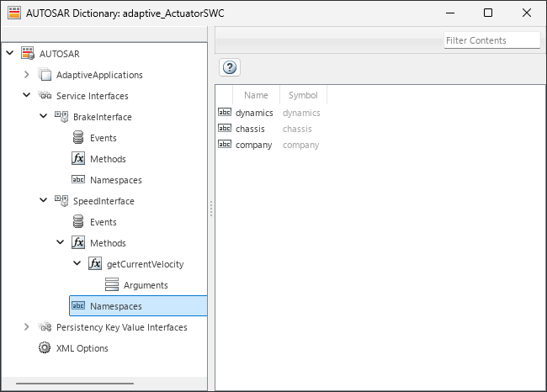Maximize the AUTOSAR Dictionary window
The image size is (547, 392).
tap(488, 13)
